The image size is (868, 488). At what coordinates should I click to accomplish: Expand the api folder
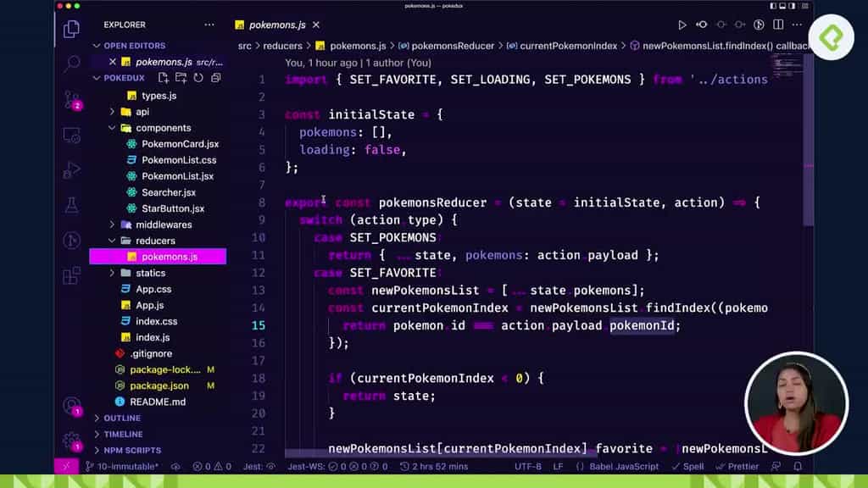(x=142, y=111)
